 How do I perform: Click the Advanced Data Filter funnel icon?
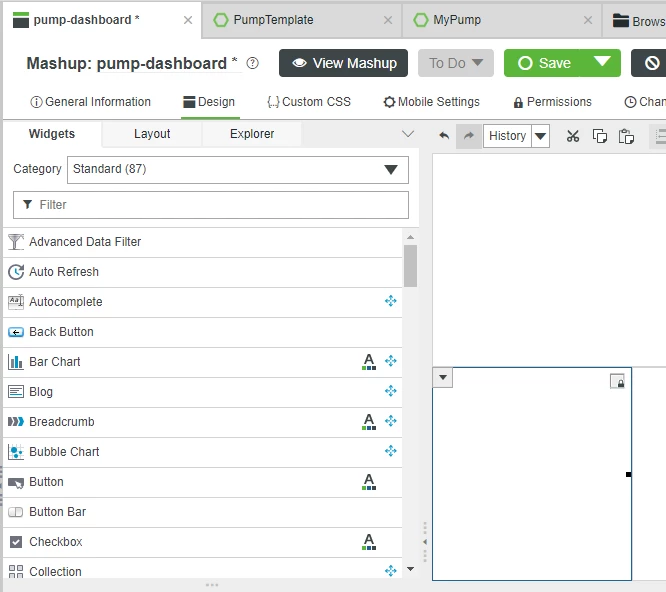tap(16, 242)
